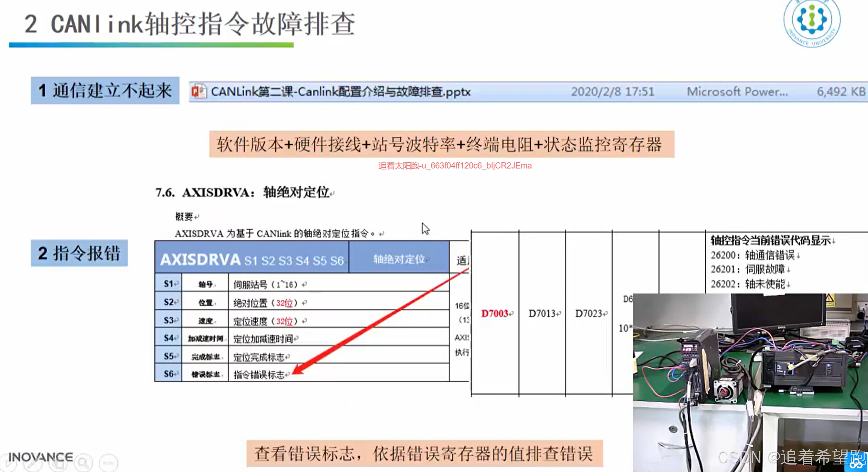
Task: Click the INOVANCE logo text at bottom-left
Action: (x=41, y=457)
